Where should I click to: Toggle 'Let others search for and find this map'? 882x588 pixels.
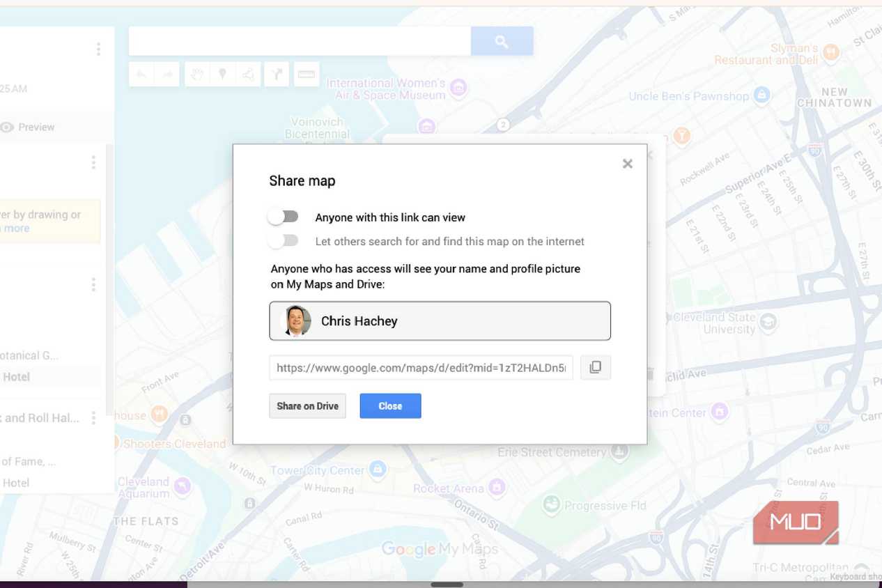[284, 241]
